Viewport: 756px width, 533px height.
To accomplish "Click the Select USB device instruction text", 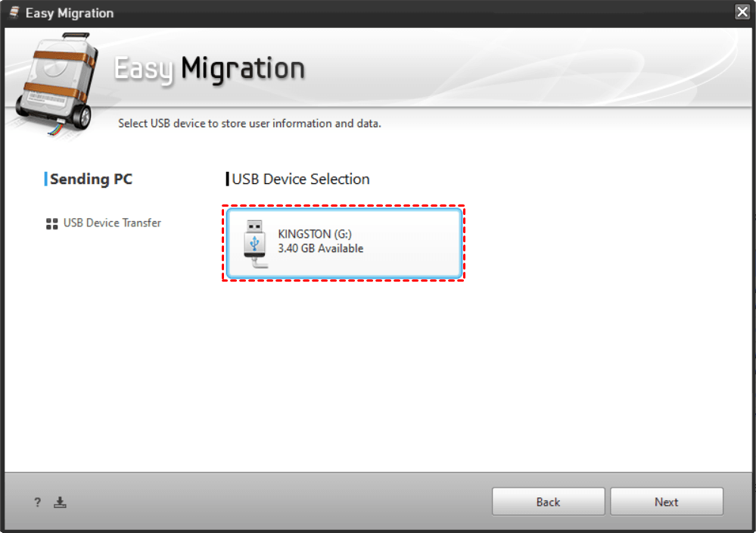I will coord(249,123).
